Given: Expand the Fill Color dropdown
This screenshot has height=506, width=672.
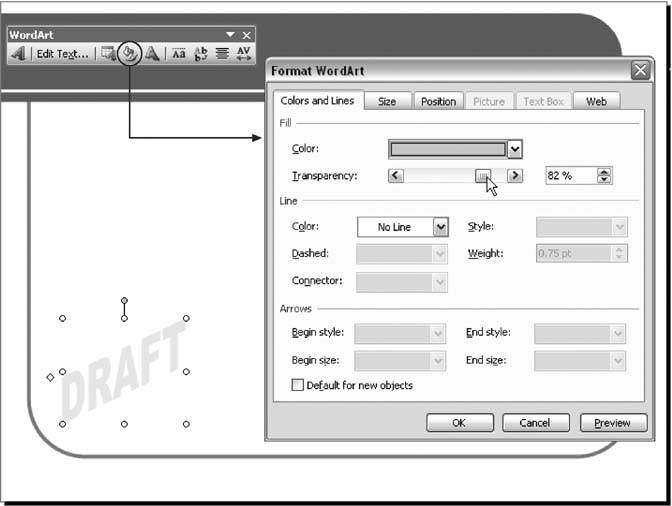Looking at the screenshot, I should coord(515,150).
